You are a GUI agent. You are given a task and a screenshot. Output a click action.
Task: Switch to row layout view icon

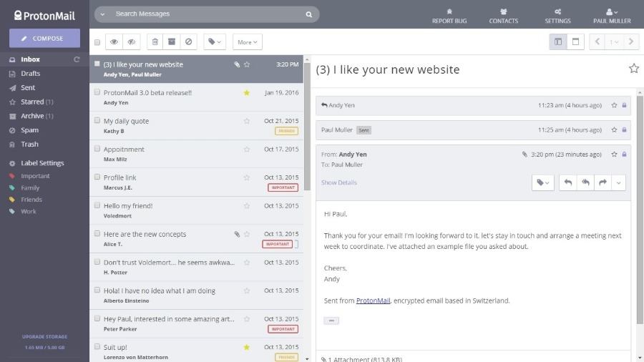[575, 42]
